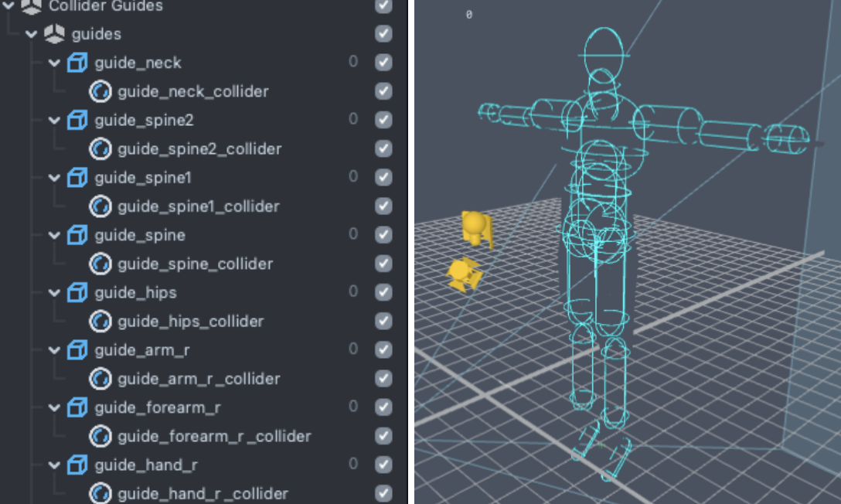This screenshot has width=841, height=504.
Task: Click the guide_spine2 cube icon
Action: pos(77,120)
